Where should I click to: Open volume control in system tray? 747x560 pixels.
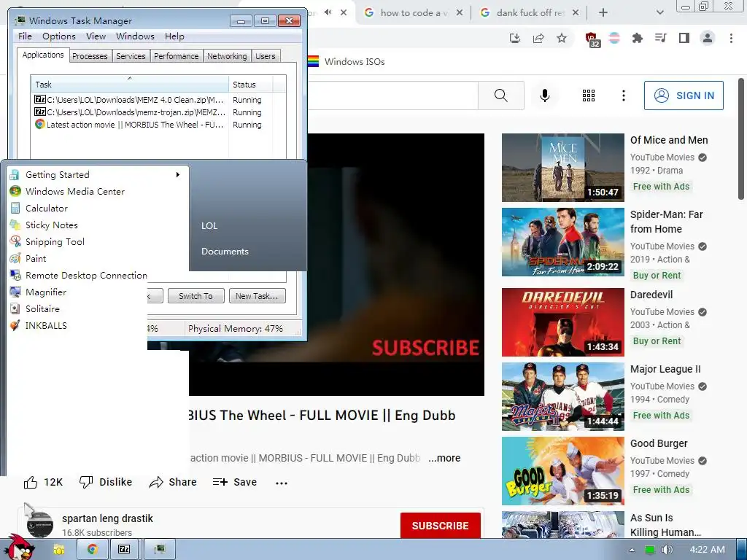667,550
